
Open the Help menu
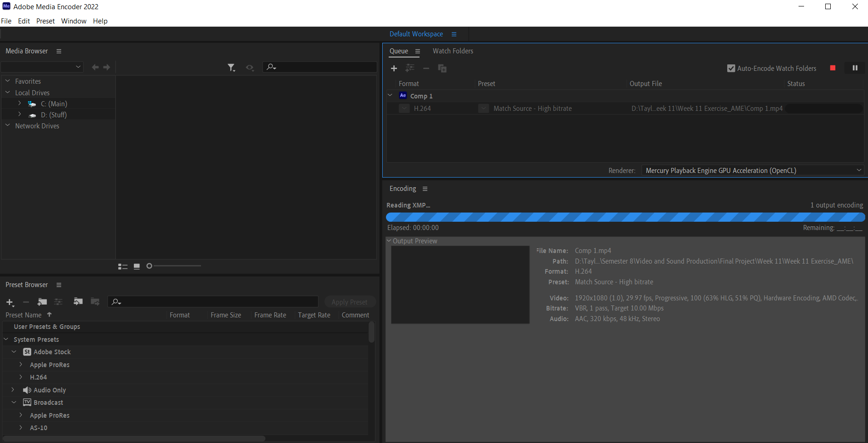(x=100, y=21)
